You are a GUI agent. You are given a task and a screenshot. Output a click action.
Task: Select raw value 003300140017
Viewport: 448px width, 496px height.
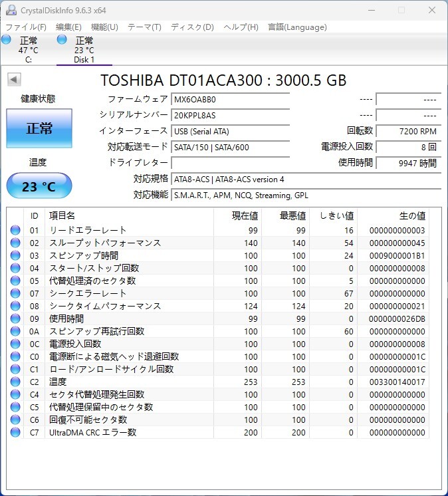point(397,382)
